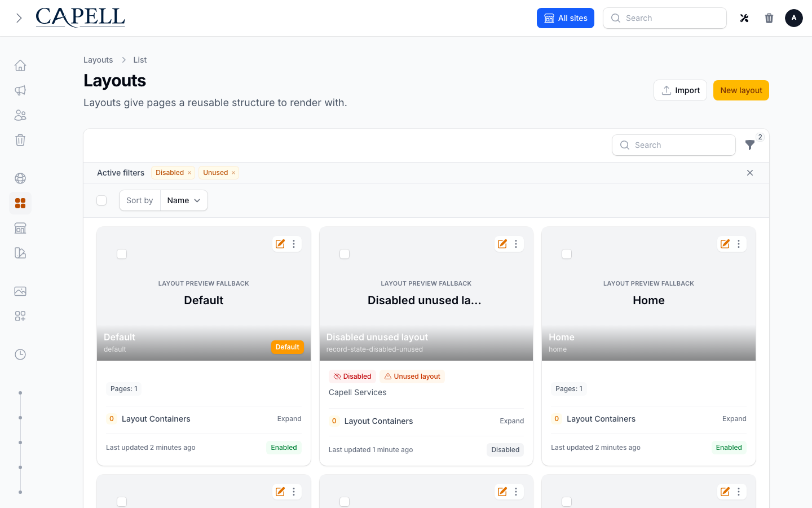Open the table filters funnel icon
812x508 pixels.
pos(750,145)
